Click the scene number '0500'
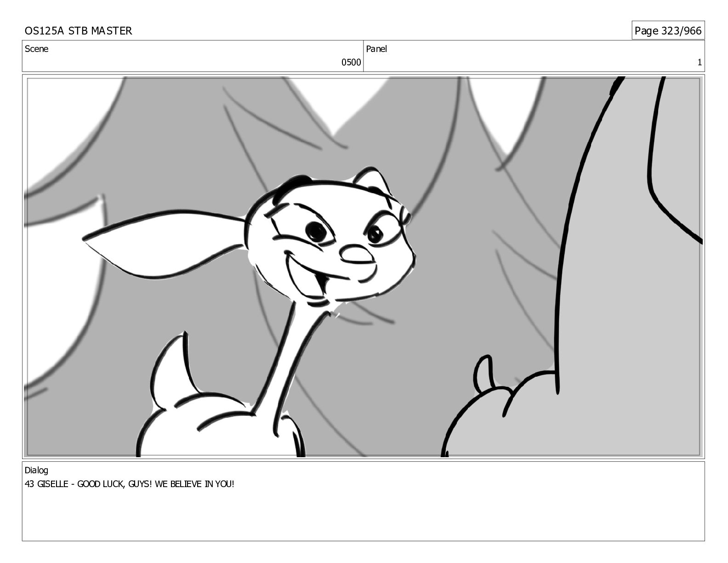The image size is (728, 563). click(x=351, y=63)
